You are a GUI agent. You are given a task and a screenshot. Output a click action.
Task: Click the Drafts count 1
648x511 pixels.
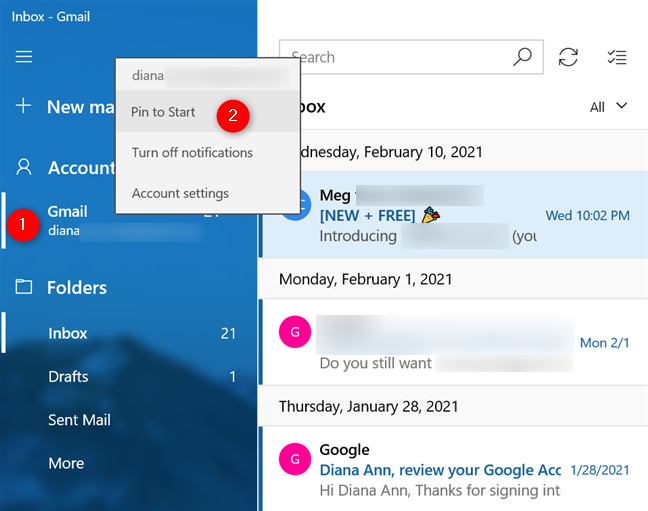(233, 377)
